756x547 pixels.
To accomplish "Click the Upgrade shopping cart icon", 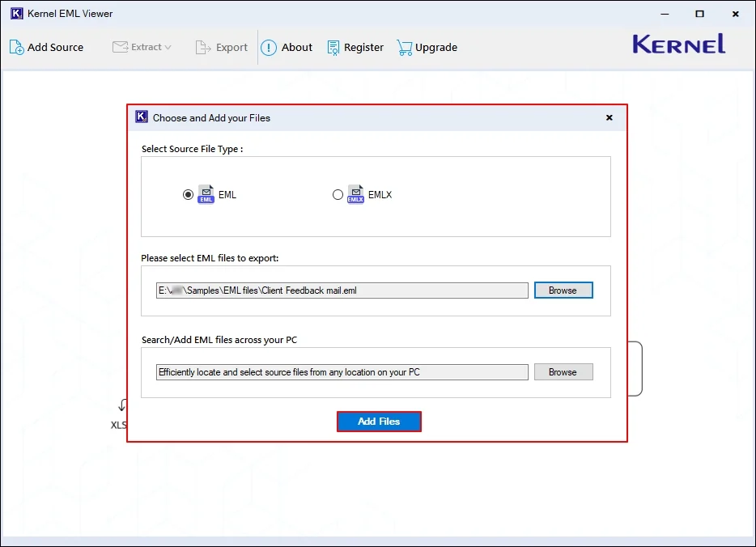I will [x=404, y=48].
